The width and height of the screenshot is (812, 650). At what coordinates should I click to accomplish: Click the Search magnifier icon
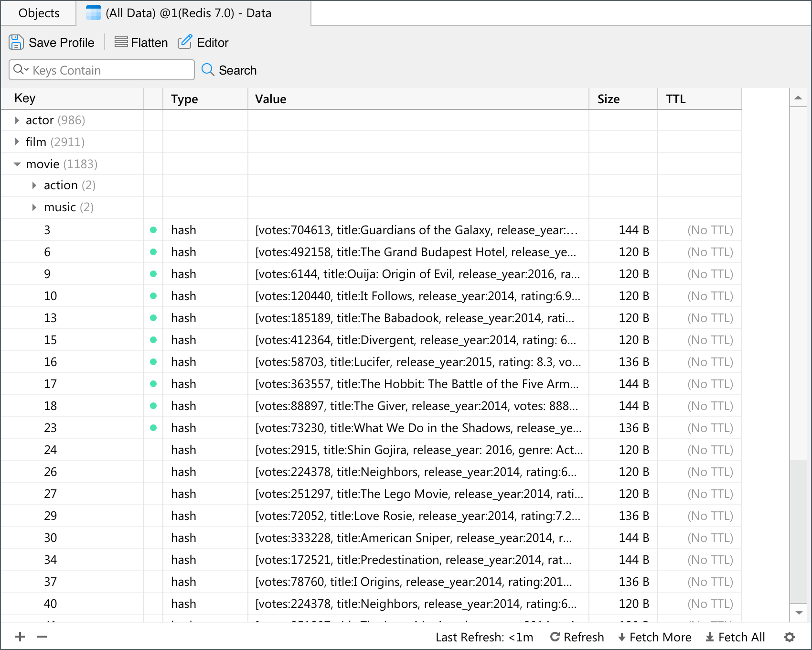click(208, 70)
